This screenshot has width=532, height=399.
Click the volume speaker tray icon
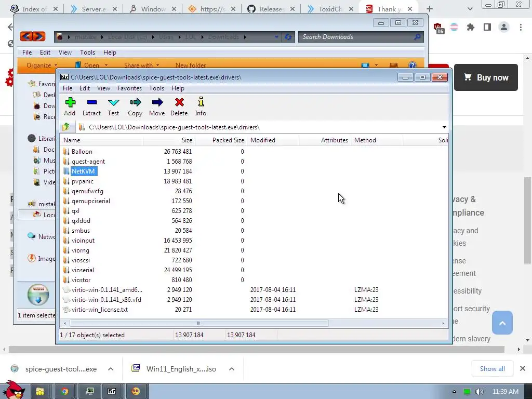(480, 392)
